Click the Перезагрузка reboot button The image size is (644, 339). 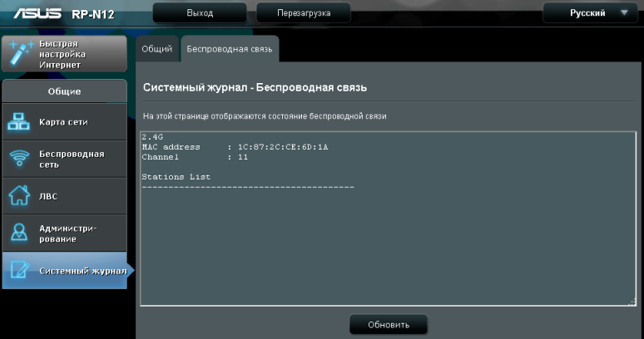[x=304, y=13]
